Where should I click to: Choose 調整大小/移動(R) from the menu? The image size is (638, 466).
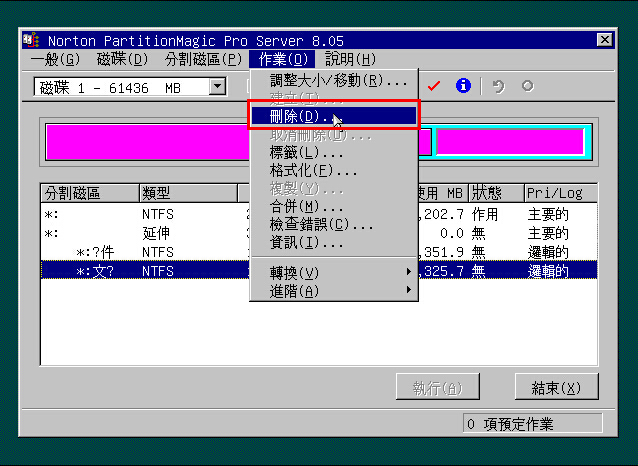334,81
